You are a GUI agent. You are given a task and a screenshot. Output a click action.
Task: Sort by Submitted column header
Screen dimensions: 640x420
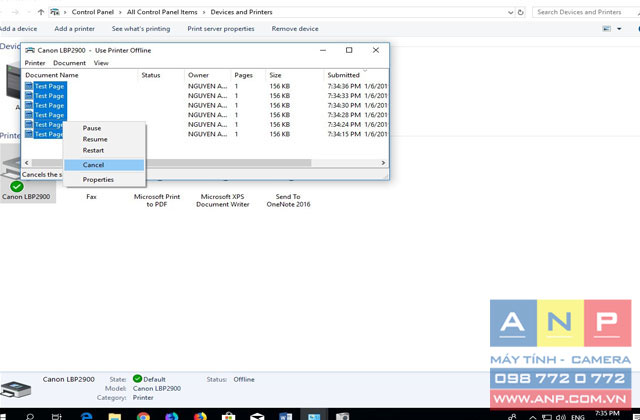356,75
